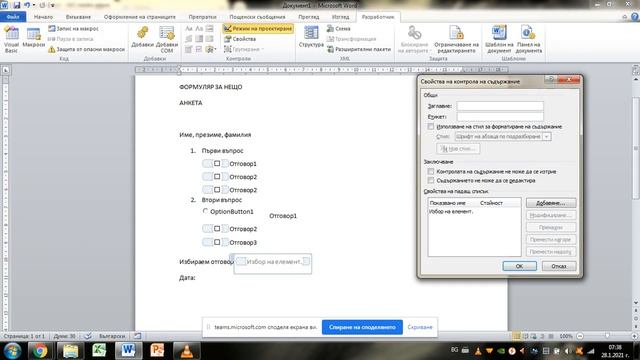
Task: Insert plain text content control (second Aa)
Action: click(199, 29)
